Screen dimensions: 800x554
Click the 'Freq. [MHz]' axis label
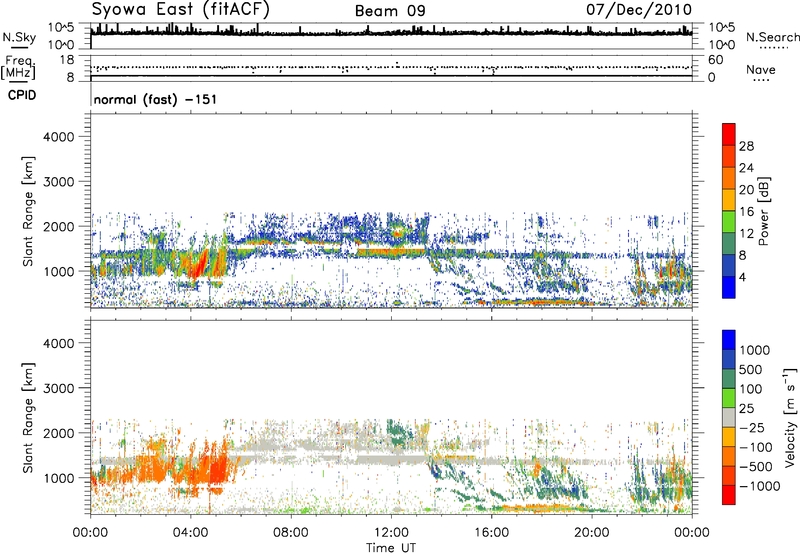click(x=19, y=67)
